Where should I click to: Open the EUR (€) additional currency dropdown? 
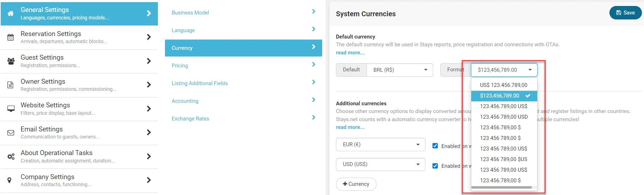[x=381, y=144]
